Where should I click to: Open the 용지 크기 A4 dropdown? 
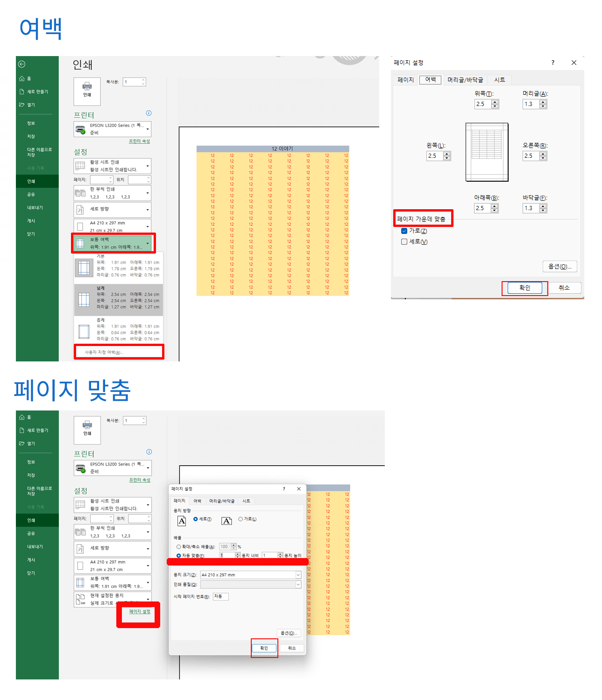[298, 575]
